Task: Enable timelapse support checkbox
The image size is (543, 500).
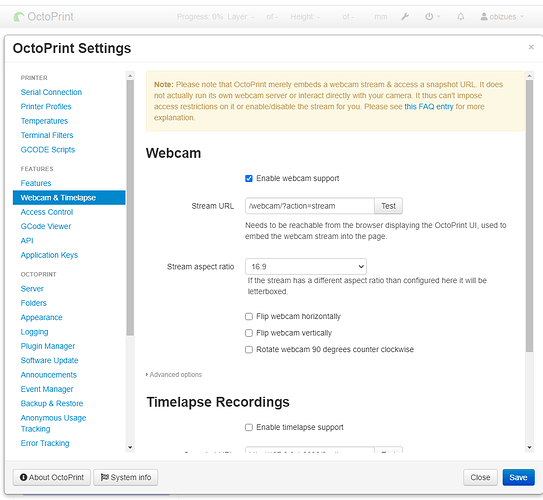Action: pyautogui.click(x=249, y=428)
